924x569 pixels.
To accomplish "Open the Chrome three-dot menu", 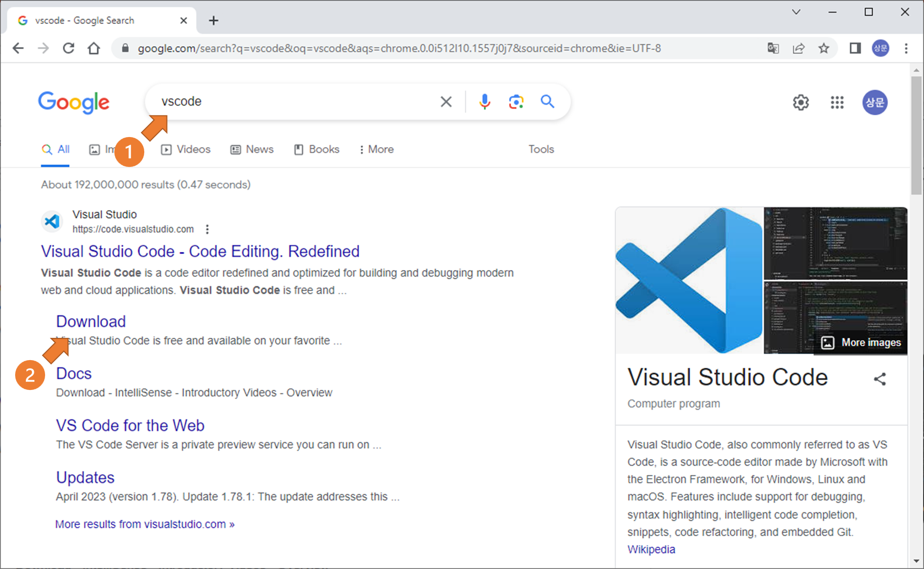I will [x=906, y=49].
